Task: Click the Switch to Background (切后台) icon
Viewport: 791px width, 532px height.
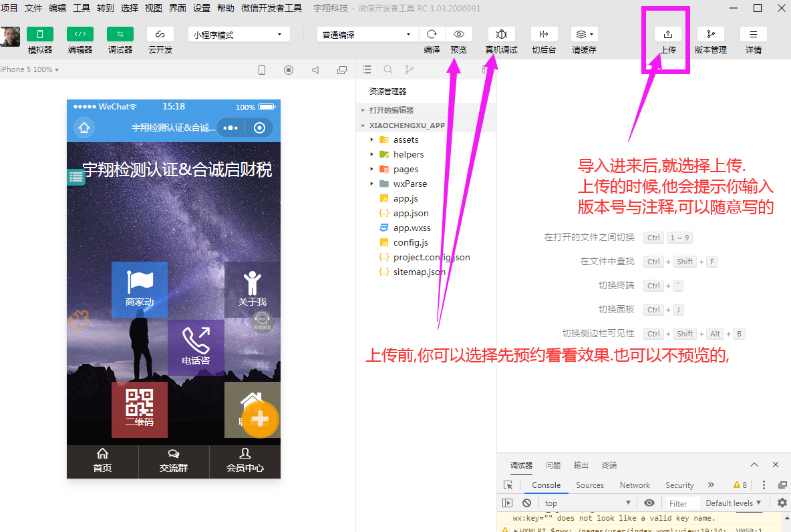Action: (x=544, y=35)
